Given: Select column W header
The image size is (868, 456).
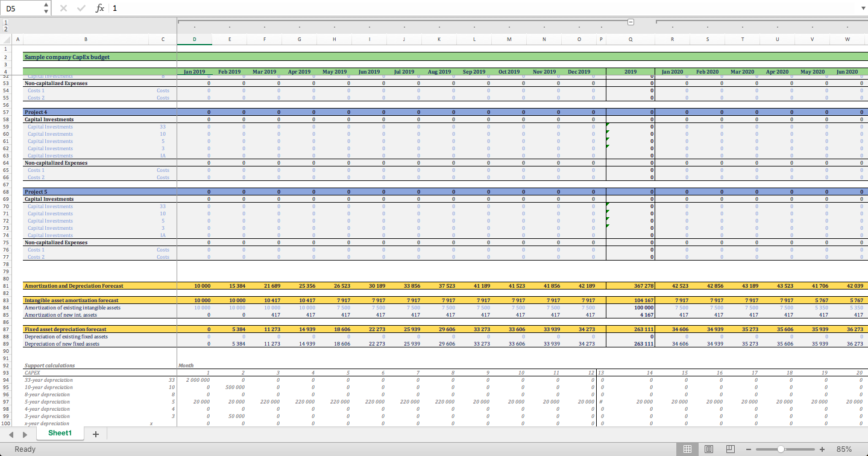Looking at the screenshot, I should [847, 39].
